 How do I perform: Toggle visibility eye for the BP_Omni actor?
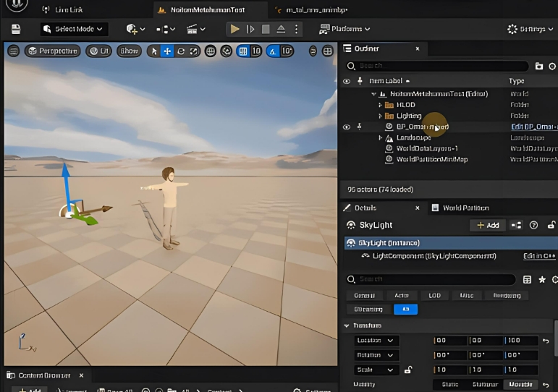click(x=347, y=127)
